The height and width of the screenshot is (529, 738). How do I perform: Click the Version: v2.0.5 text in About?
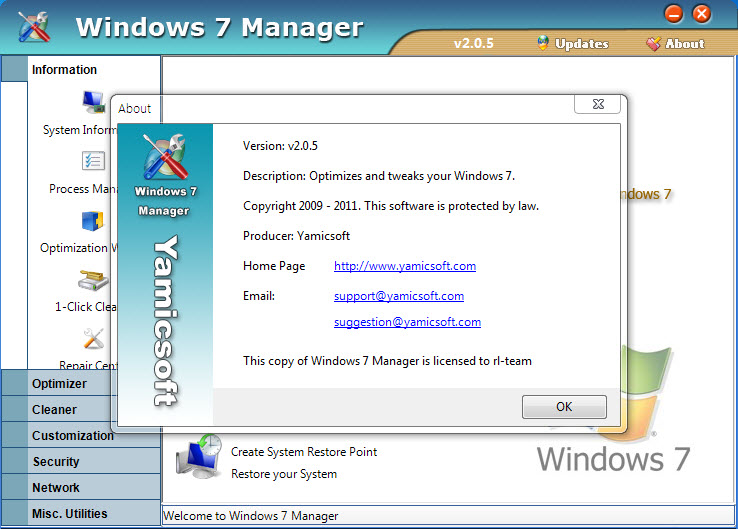[280, 146]
